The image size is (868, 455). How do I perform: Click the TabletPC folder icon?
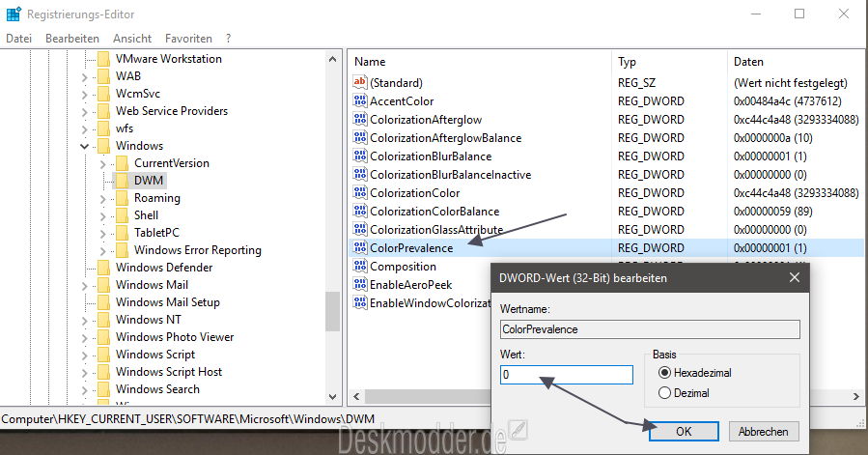click(x=123, y=232)
